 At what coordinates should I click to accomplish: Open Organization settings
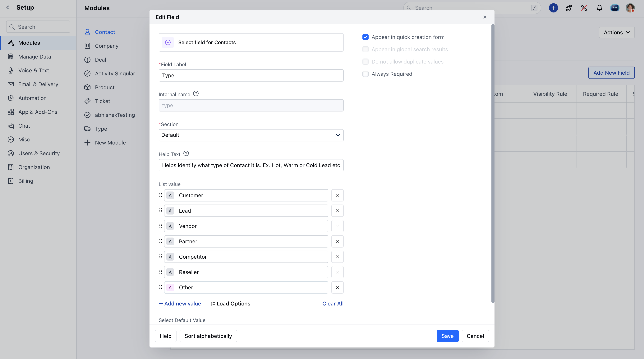(38, 167)
